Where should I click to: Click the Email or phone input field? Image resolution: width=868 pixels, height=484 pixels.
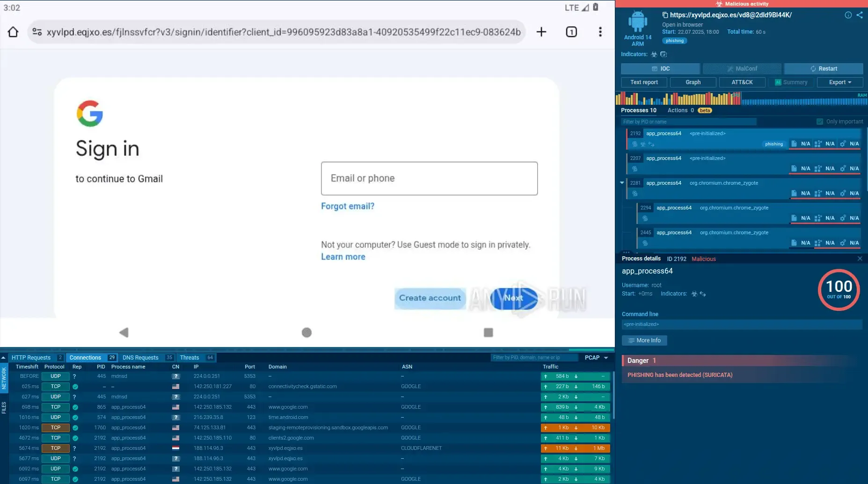(429, 179)
